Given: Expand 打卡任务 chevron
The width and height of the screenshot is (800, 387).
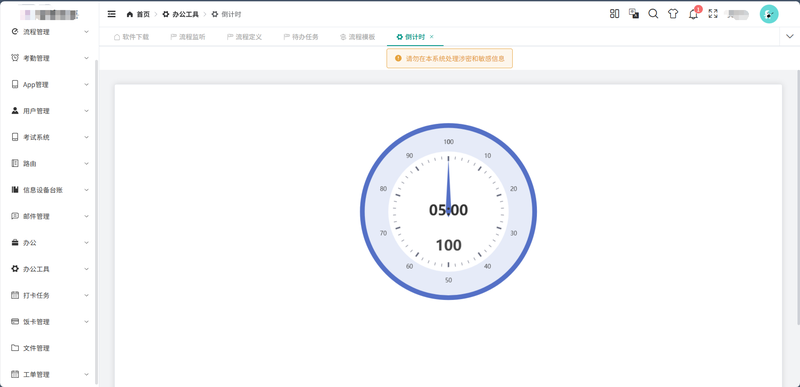Looking at the screenshot, I should pos(86,295).
